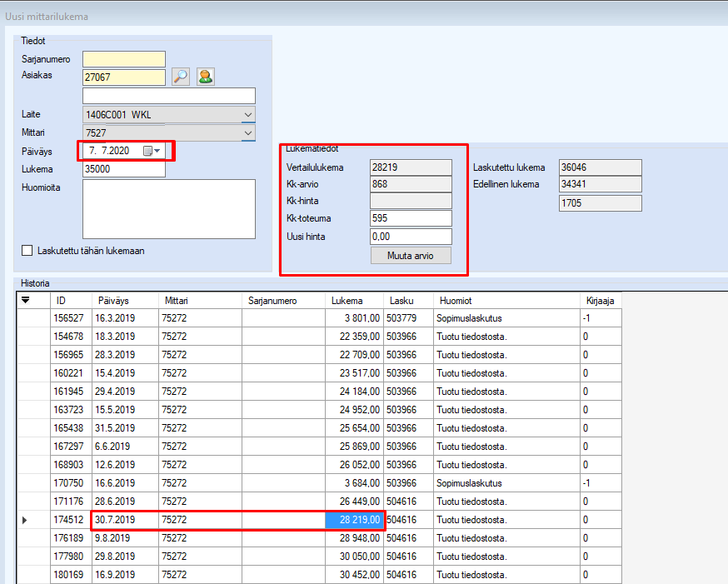
Task: Select history cell ID 165438
Action: point(71,428)
